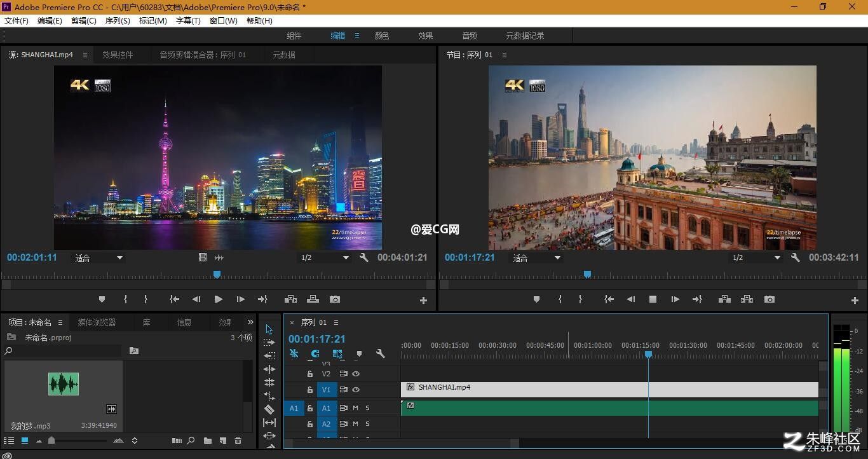Image resolution: width=868 pixels, height=459 pixels.
Task: Mute audio track A1
Action: [355, 408]
